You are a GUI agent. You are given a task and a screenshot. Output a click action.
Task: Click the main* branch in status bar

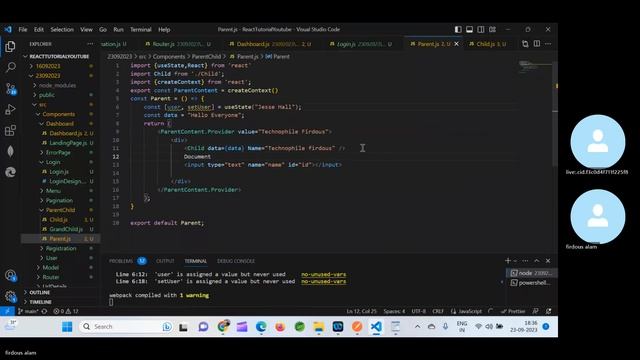pyautogui.click(x=28, y=311)
